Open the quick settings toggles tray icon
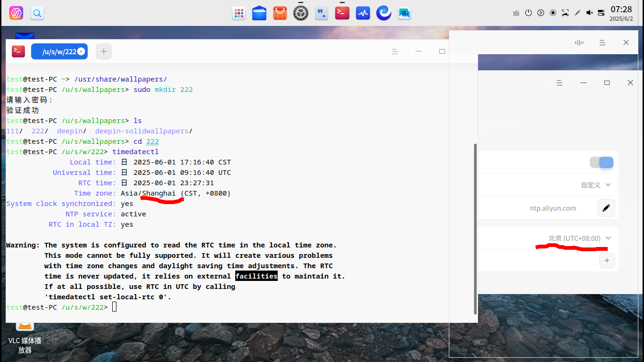 (x=601, y=13)
